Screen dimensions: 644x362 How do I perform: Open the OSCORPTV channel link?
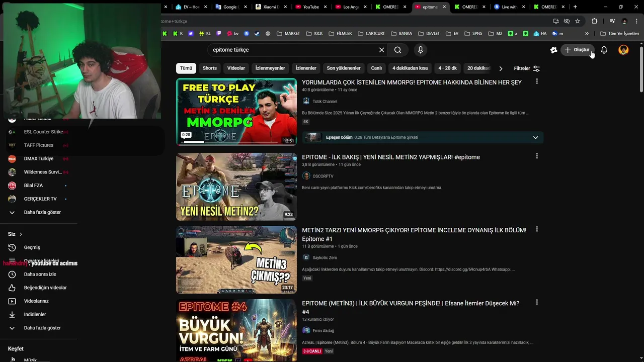pyautogui.click(x=323, y=176)
